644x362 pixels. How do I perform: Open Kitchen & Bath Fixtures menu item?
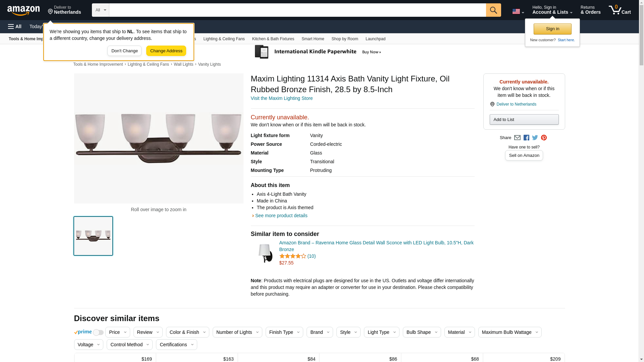point(273,39)
